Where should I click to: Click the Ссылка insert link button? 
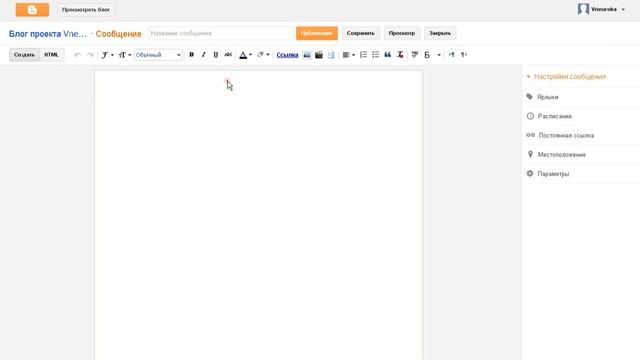[x=287, y=55]
